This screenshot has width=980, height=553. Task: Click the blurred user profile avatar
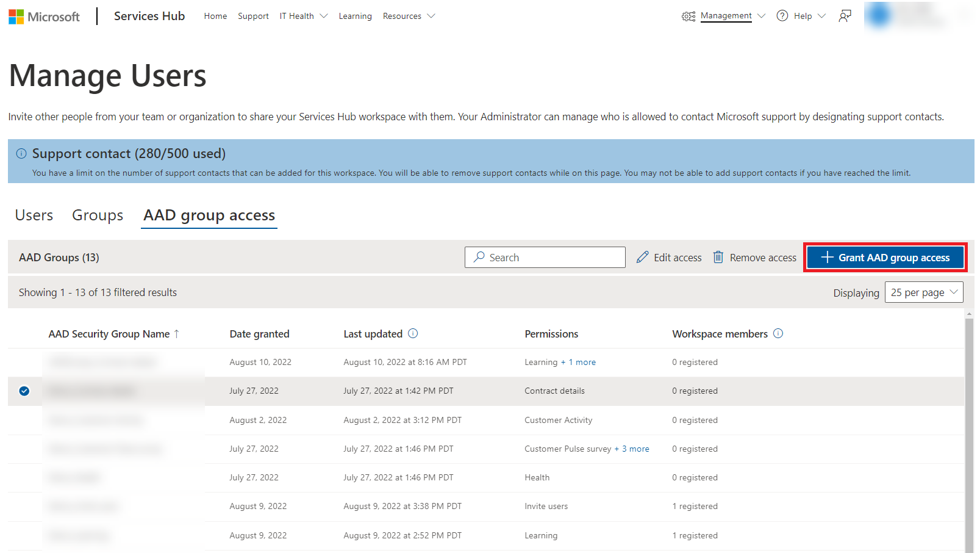[x=879, y=16]
